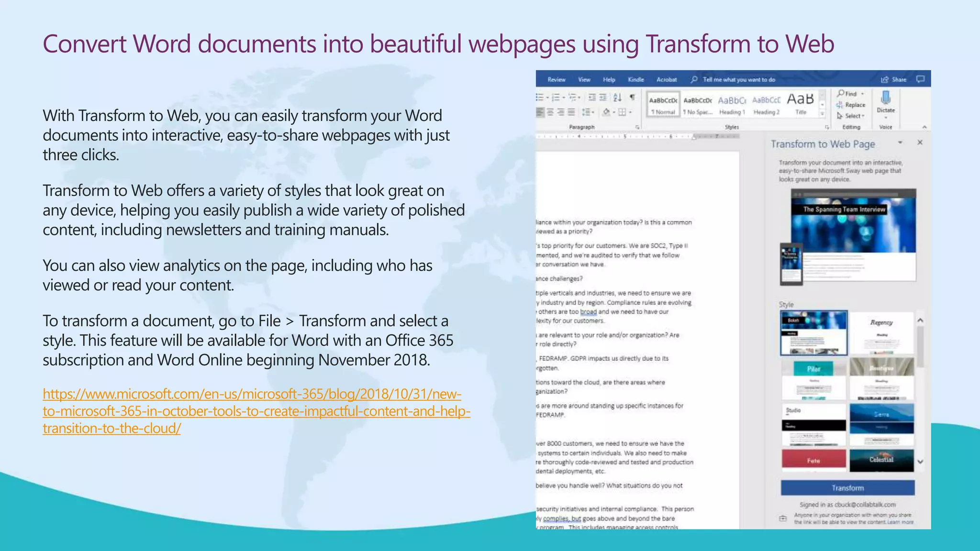Click the bullets list icon
The width and height of the screenshot is (980, 551).
[540, 98]
